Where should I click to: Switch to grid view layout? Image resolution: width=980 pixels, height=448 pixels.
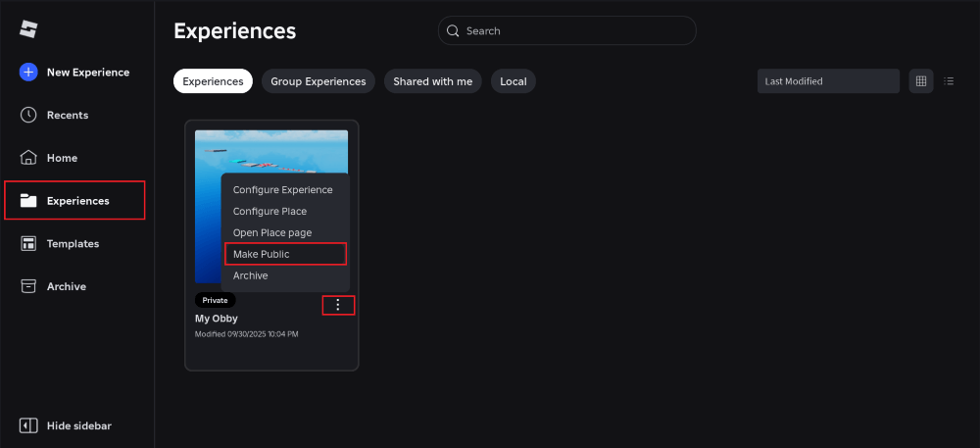[x=920, y=81]
